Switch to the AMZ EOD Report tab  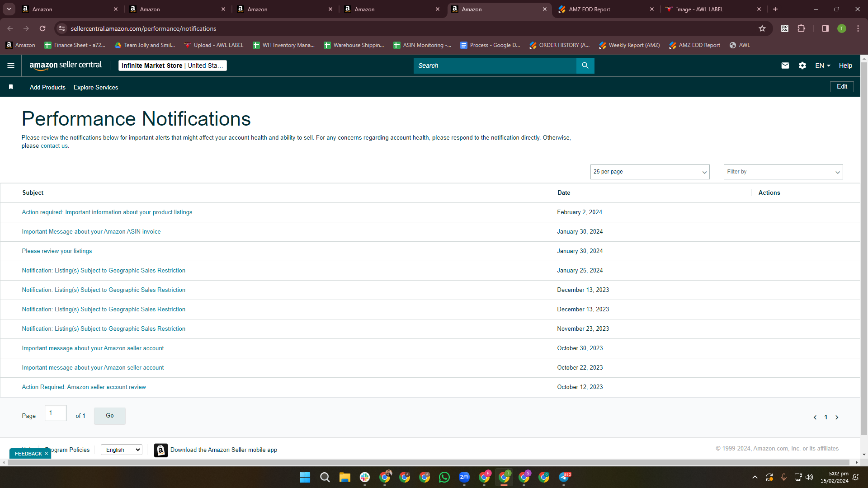[x=606, y=9]
